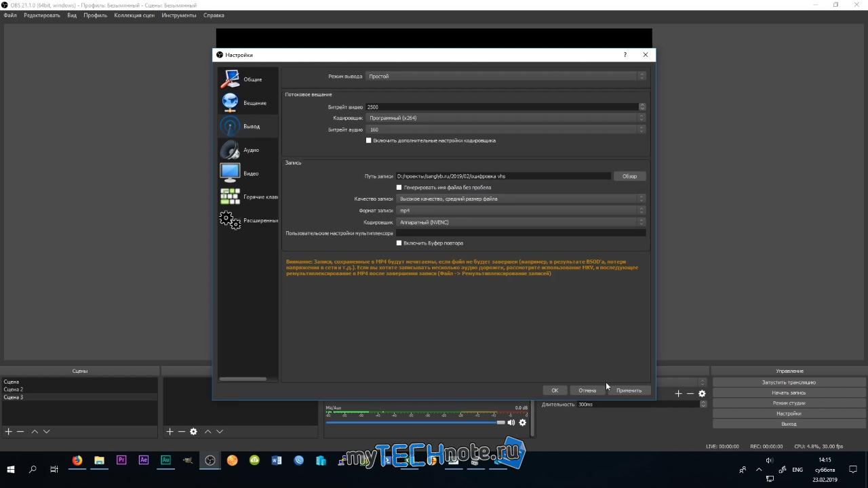868x488 pixels.
Task: Open source properties gear in Sources panel
Action: 193,431
